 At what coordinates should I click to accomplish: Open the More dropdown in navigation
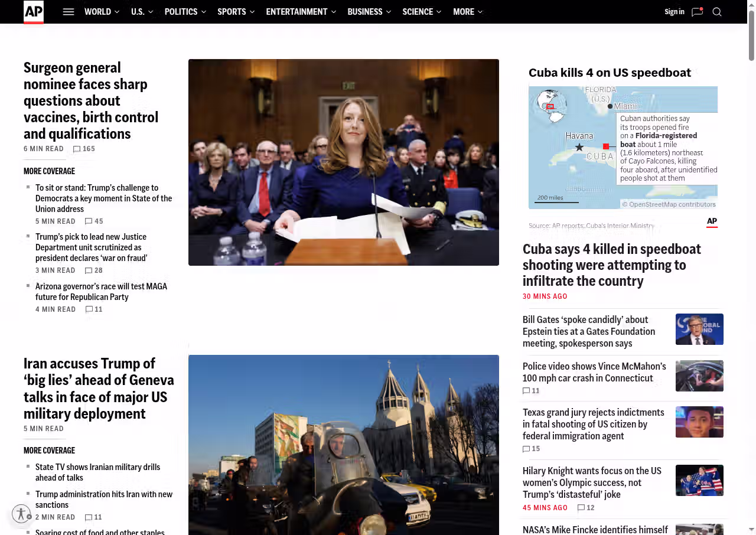point(467,12)
